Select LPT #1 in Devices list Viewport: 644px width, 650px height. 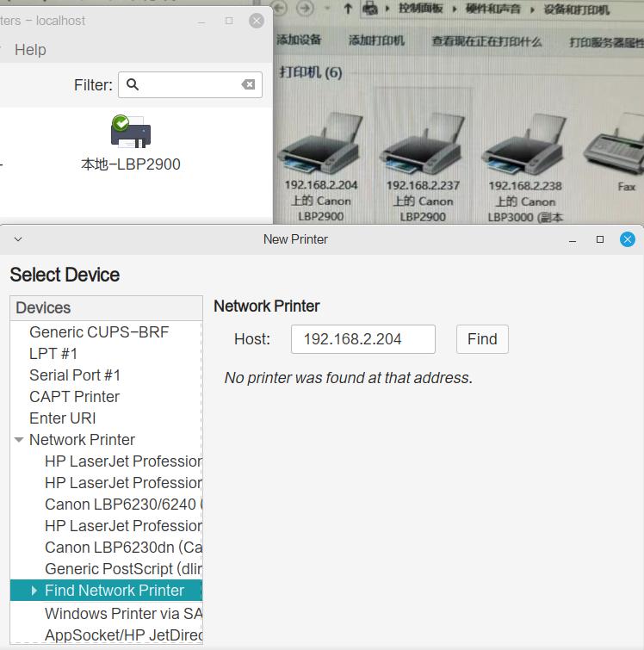106,354
